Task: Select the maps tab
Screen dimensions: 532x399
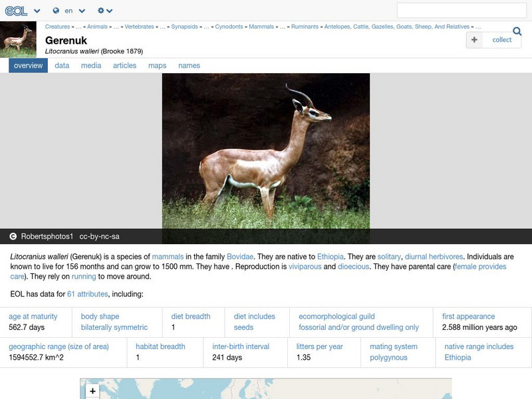Action: [157, 65]
